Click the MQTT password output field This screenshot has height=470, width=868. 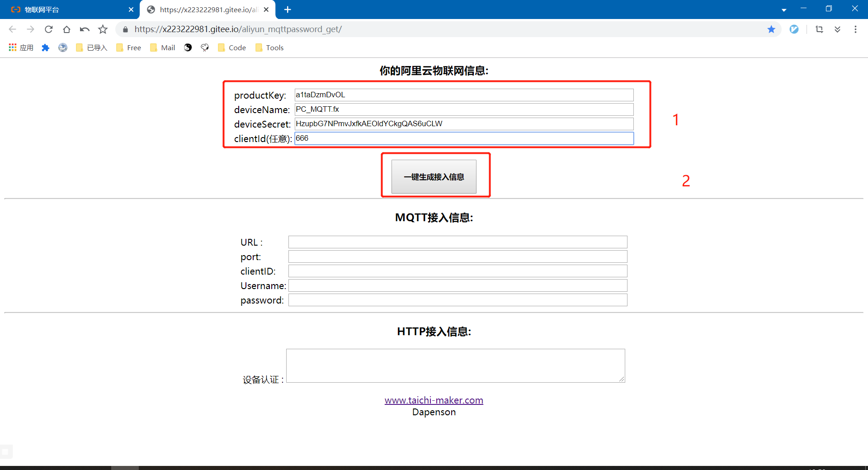(x=458, y=300)
